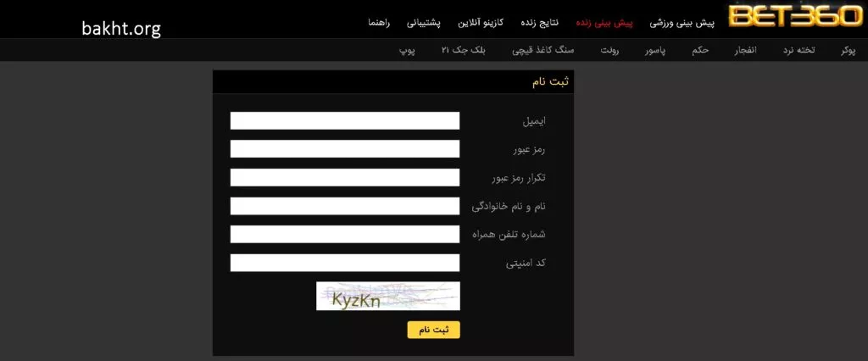Viewport: 868px width, 361px height.
Task: Open the سنگ کاغذ قیچی game
Action: pyautogui.click(x=542, y=51)
